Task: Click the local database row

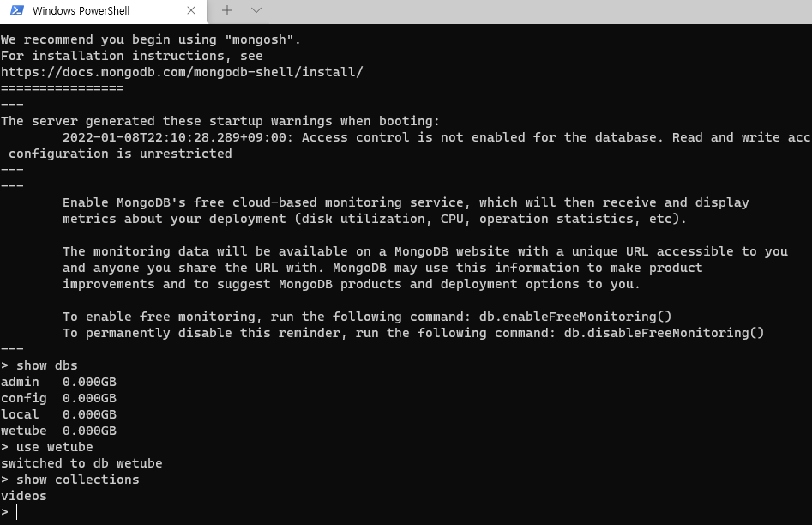Action: pos(58,414)
